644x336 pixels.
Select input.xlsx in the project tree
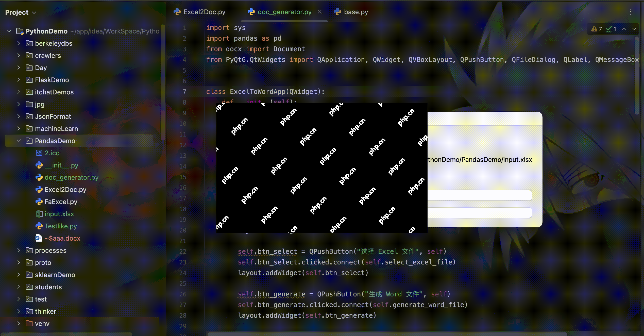tap(59, 214)
